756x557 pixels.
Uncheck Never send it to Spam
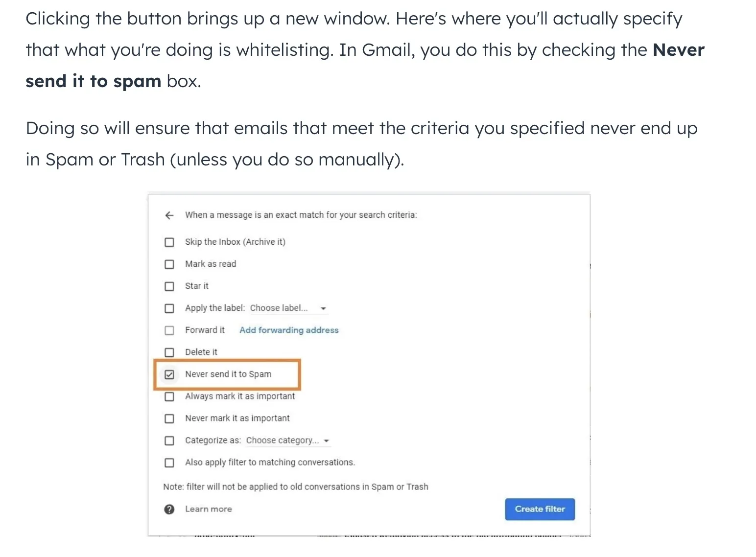(x=169, y=374)
